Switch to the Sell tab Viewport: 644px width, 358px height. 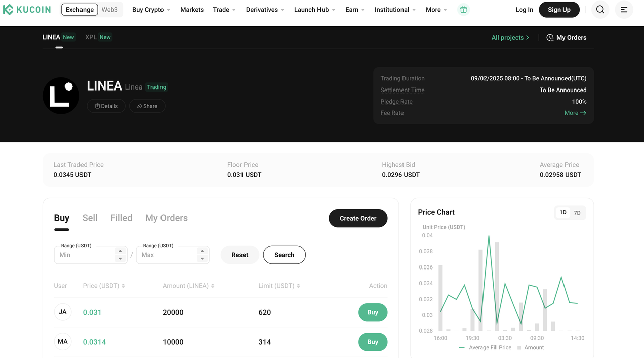(x=90, y=218)
